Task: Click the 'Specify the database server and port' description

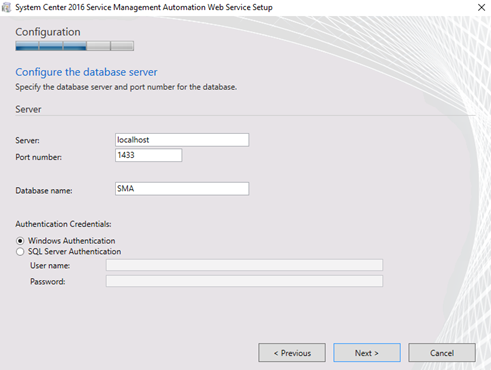Action: (126, 87)
